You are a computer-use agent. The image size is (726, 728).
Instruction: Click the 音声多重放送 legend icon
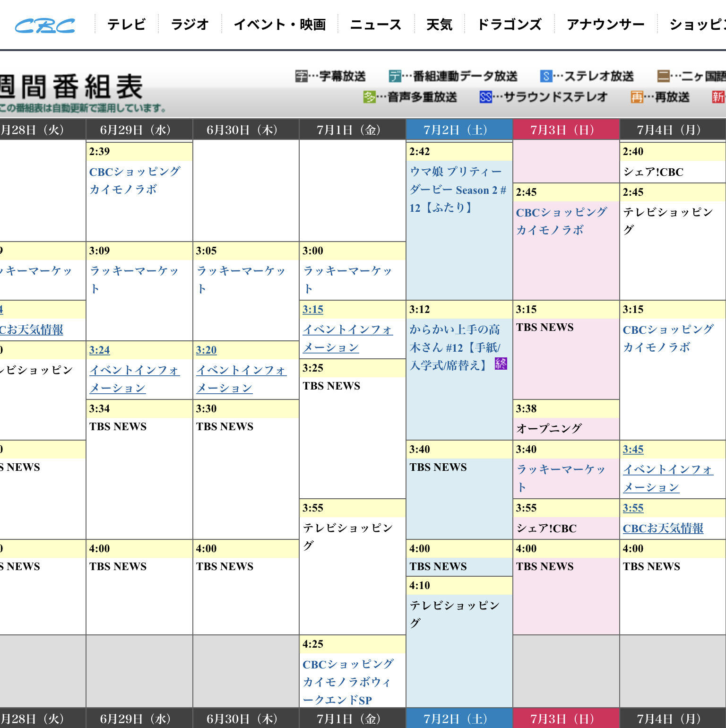click(369, 97)
